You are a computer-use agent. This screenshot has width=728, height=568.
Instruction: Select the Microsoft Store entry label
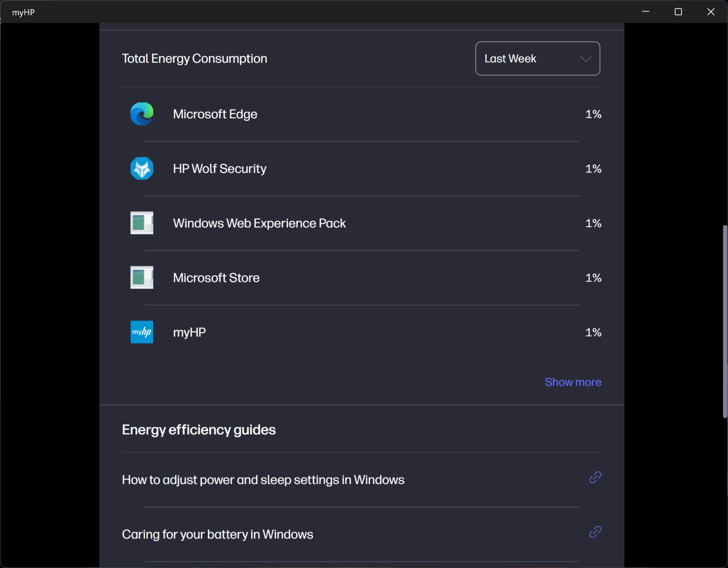click(216, 278)
